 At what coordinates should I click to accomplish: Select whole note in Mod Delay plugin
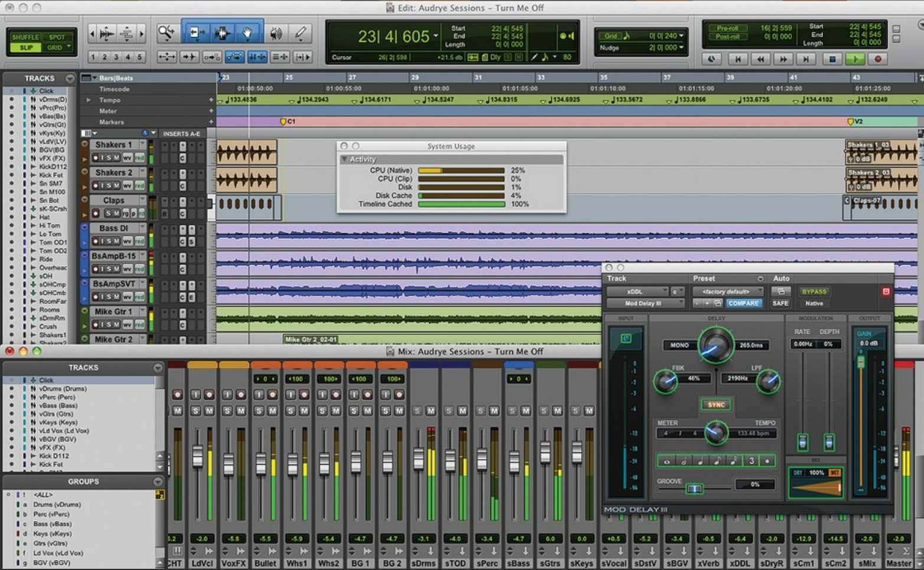(667, 461)
